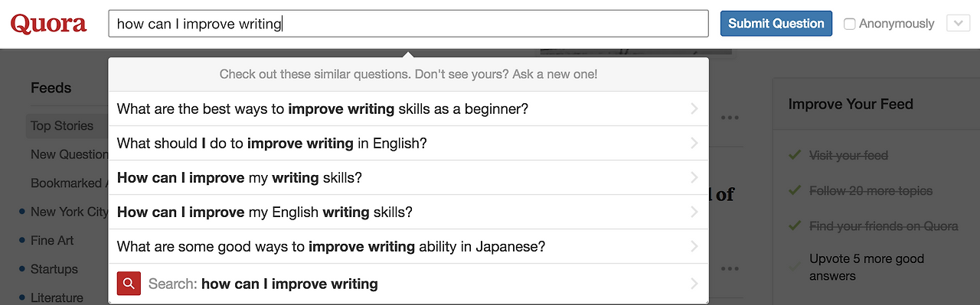
Task: Click blue dot beside Fine Art feed
Action: (x=22, y=240)
